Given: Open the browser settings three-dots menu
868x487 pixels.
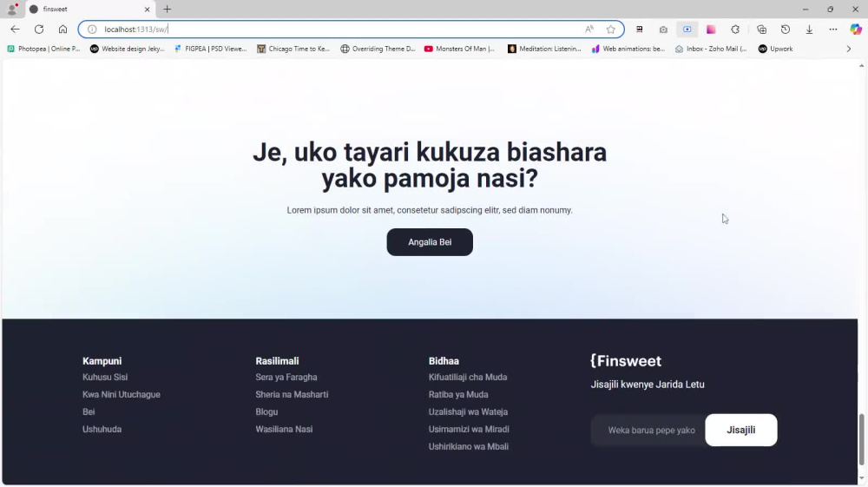Looking at the screenshot, I should pos(833,30).
